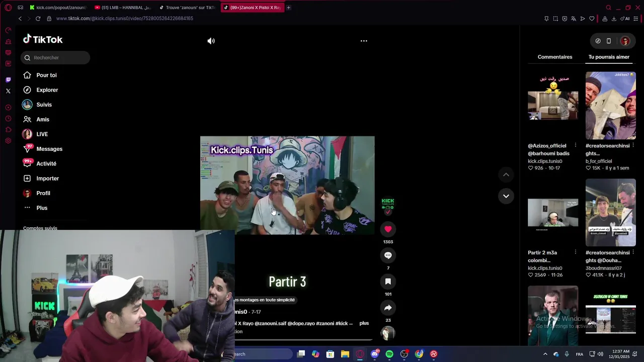Open the phone app icon in top pill

609,41
